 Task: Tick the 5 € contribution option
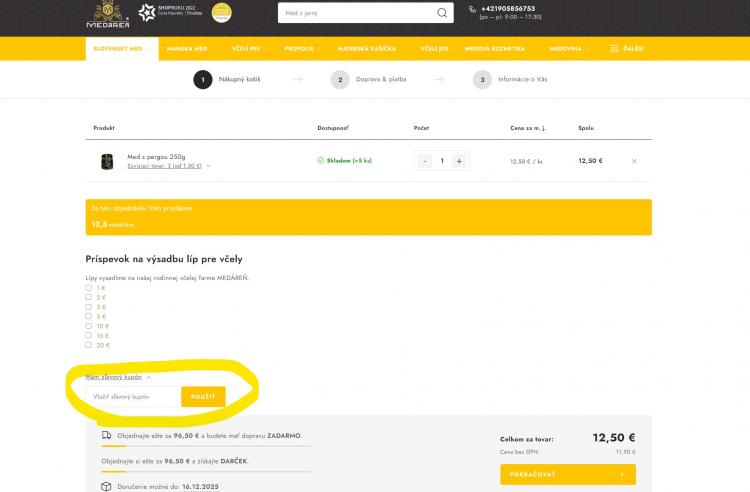pos(89,316)
